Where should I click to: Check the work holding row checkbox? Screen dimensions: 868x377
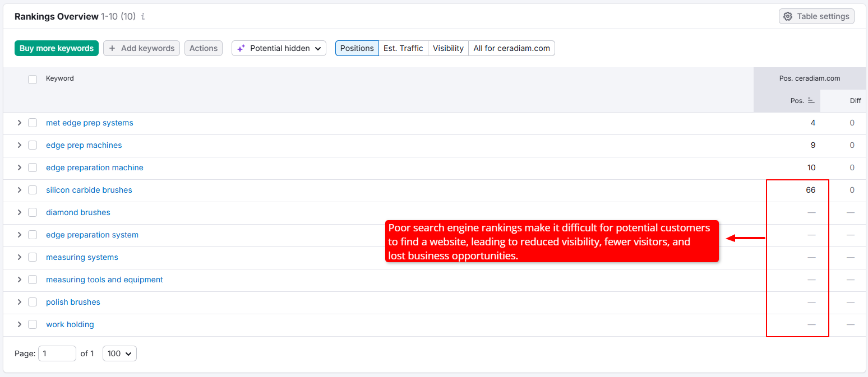[33, 324]
